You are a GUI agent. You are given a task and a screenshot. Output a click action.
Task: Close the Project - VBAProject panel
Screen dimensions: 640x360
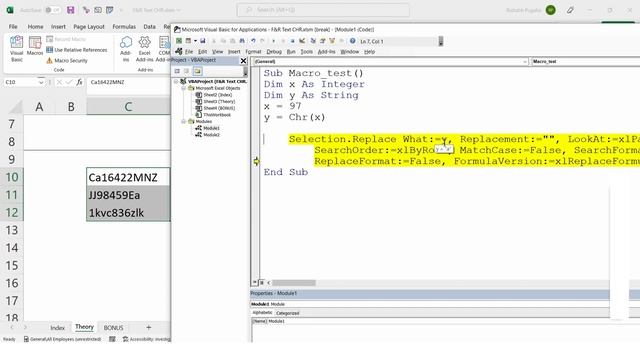243,60
